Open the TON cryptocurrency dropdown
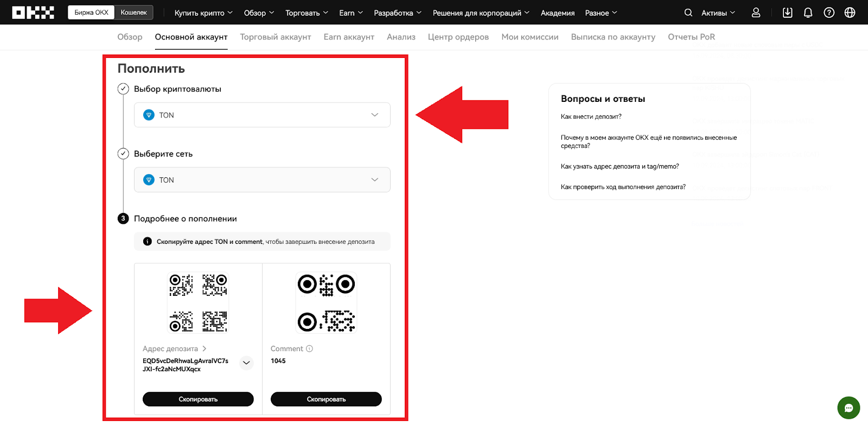Viewport: 868px width, 427px height. 262,115
